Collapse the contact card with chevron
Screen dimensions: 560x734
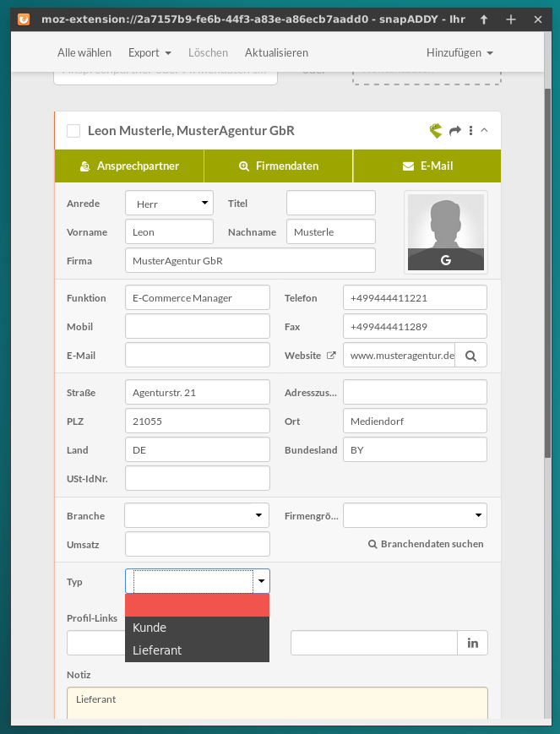pos(484,130)
